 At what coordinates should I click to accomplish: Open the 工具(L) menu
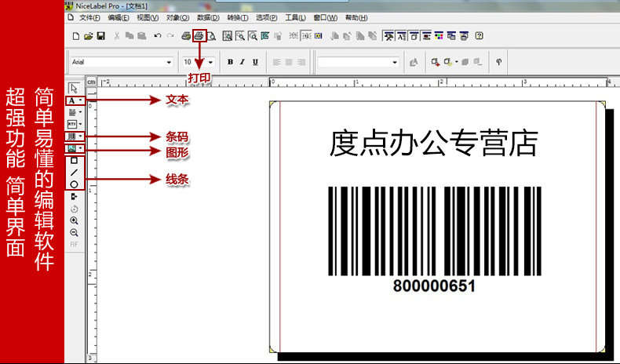click(x=295, y=18)
